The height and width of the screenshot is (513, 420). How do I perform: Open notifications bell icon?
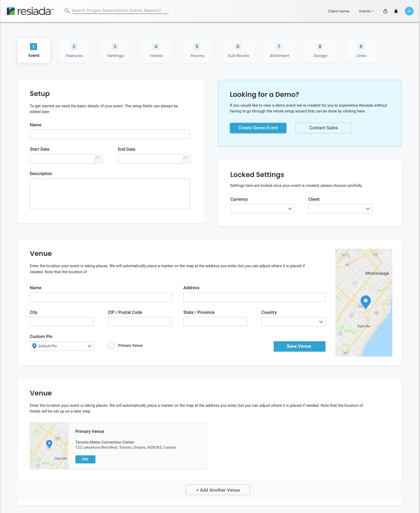pos(396,11)
